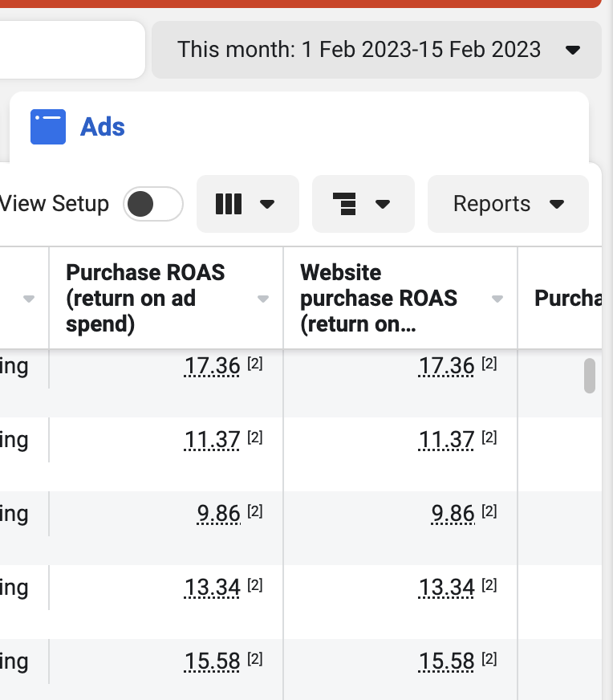
Task: Open the leftmost partial column's dropdown arrow
Action: point(29,299)
